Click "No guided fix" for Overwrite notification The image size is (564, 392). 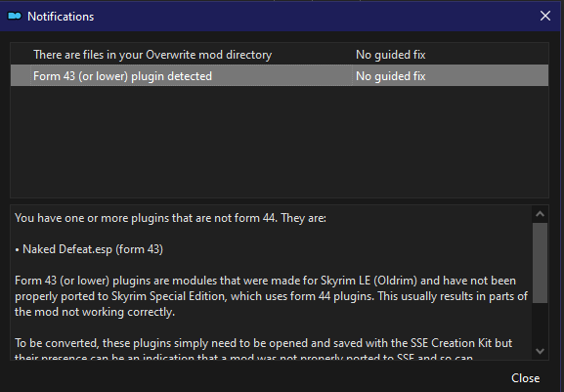tap(390, 55)
